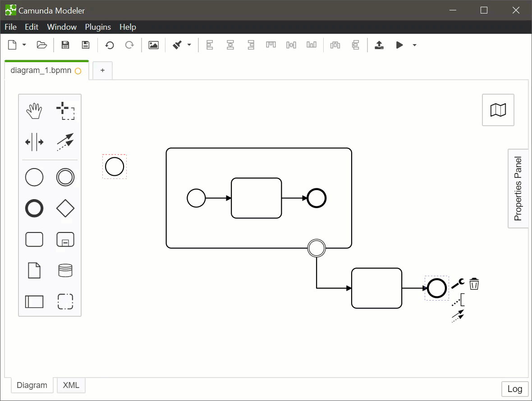Image resolution: width=532 pixels, height=401 pixels.
Task: Open the Edit menu
Action: tap(32, 27)
